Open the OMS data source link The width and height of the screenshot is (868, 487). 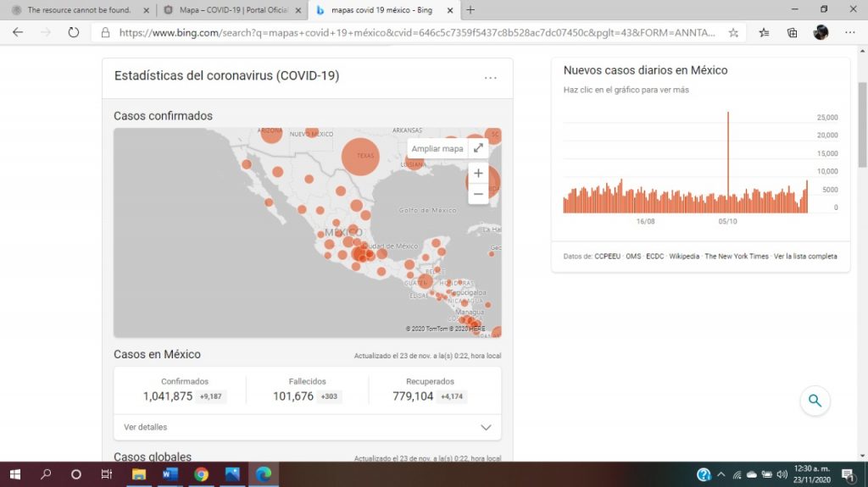[x=633, y=257]
